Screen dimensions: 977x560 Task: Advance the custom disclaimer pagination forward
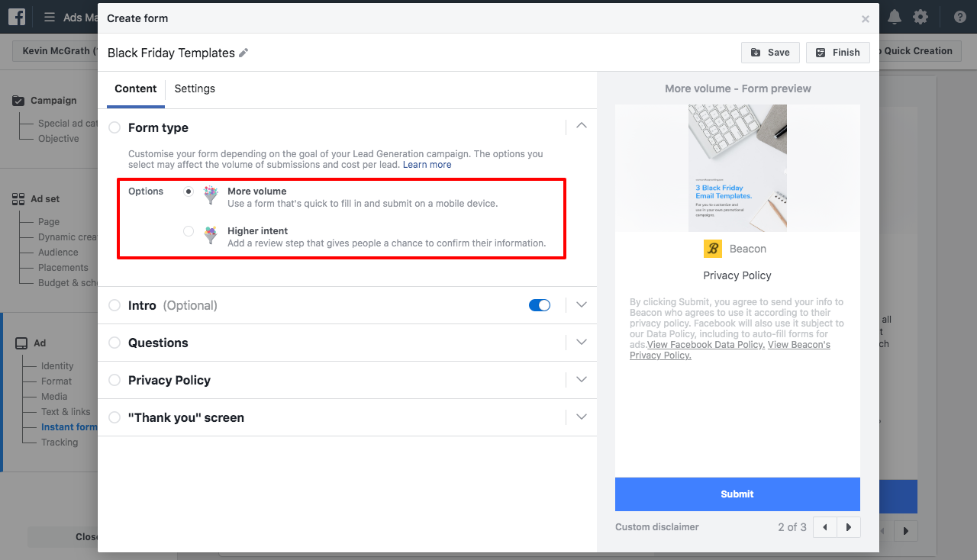coord(848,526)
